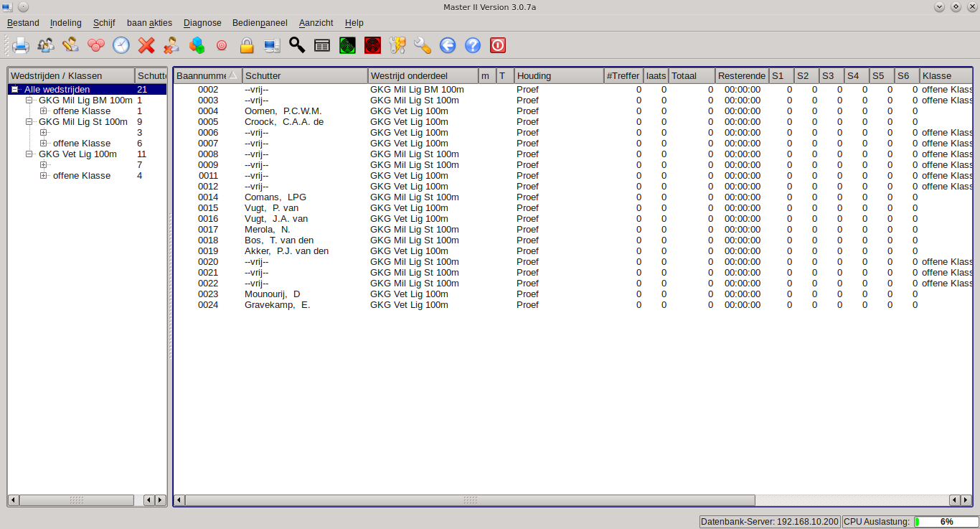The width and height of the screenshot is (980, 529).
Task: Open search with the magnifying glass icon
Action: [x=297, y=46]
